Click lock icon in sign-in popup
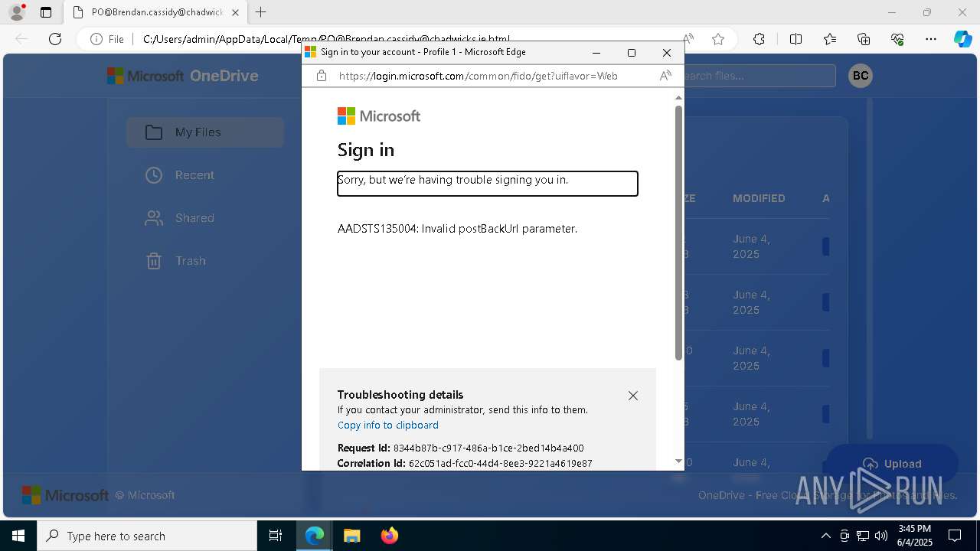Screen dimensions: 980x551 point(322,76)
